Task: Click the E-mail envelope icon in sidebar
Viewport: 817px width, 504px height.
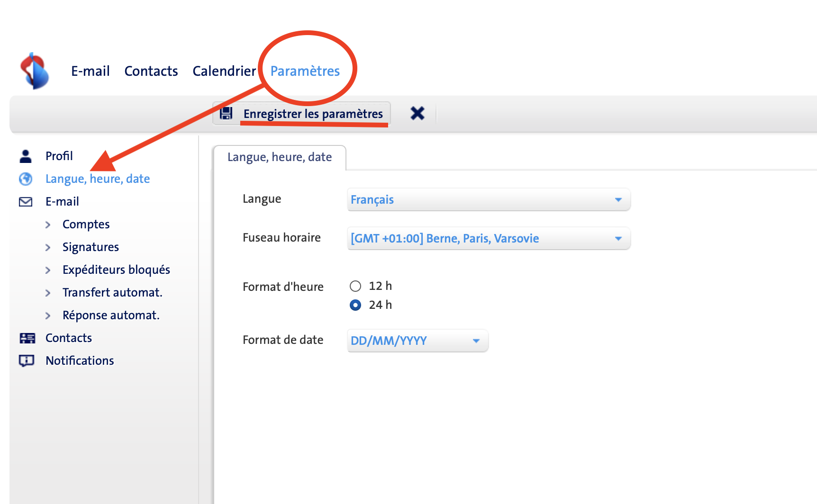Action: [x=26, y=202]
